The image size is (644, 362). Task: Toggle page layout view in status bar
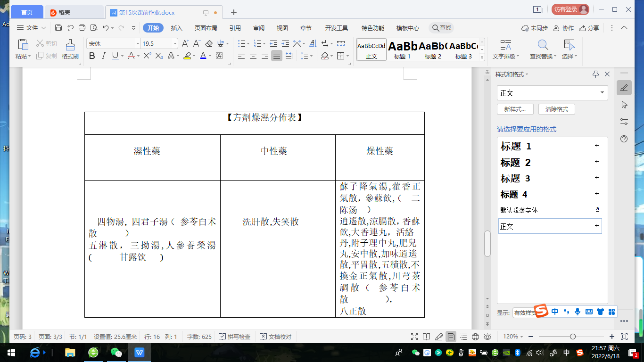point(451,337)
